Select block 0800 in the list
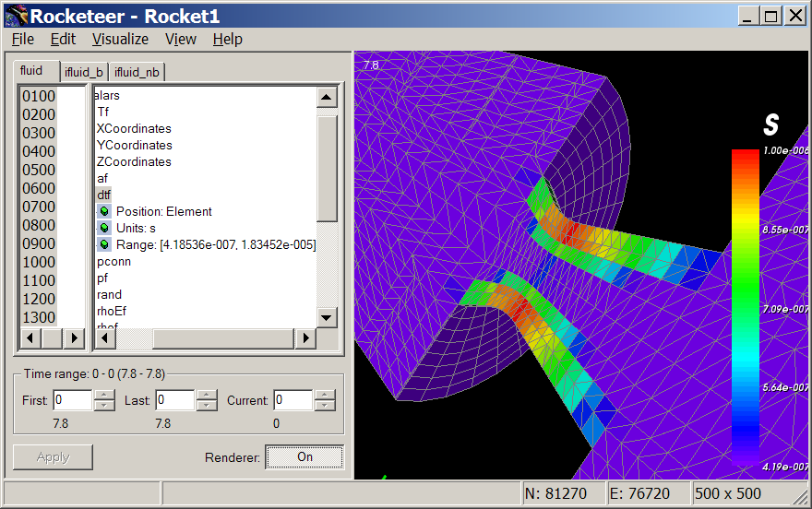Image resolution: width=812 pixels, height=509 pixels. click(39, 225)
